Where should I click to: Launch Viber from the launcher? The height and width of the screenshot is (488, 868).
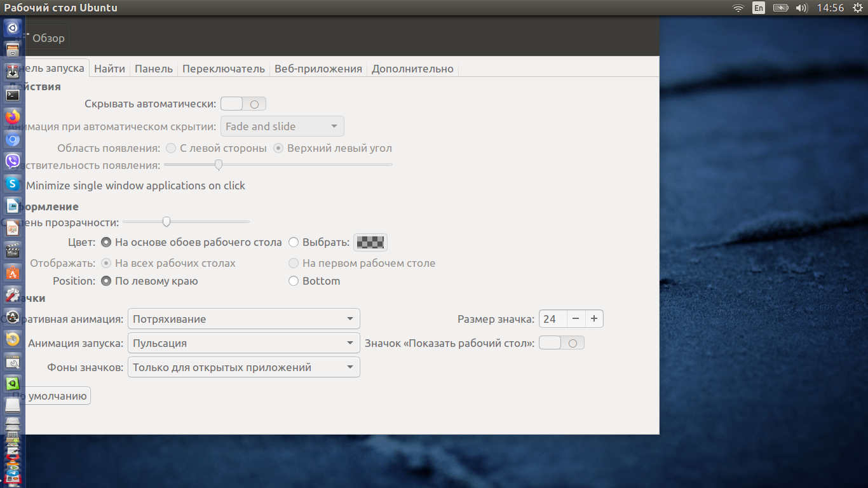point(13,161)
